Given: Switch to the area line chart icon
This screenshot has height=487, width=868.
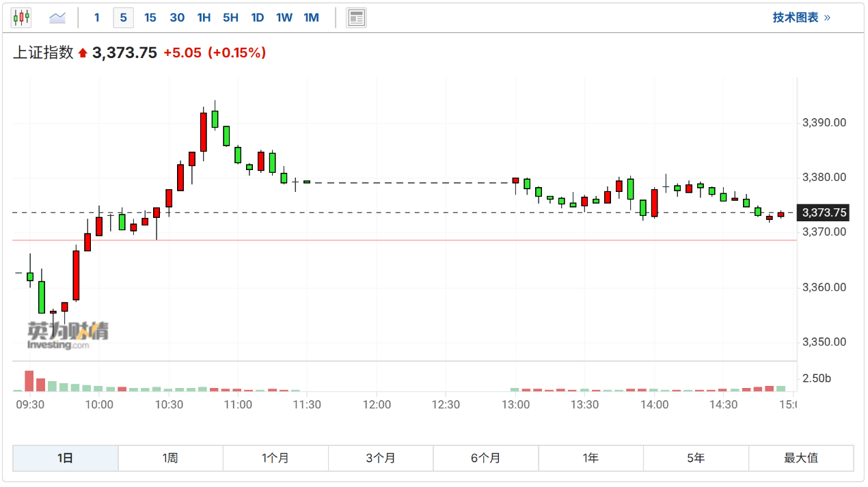Looking at the screenshot, I should 57,18.
